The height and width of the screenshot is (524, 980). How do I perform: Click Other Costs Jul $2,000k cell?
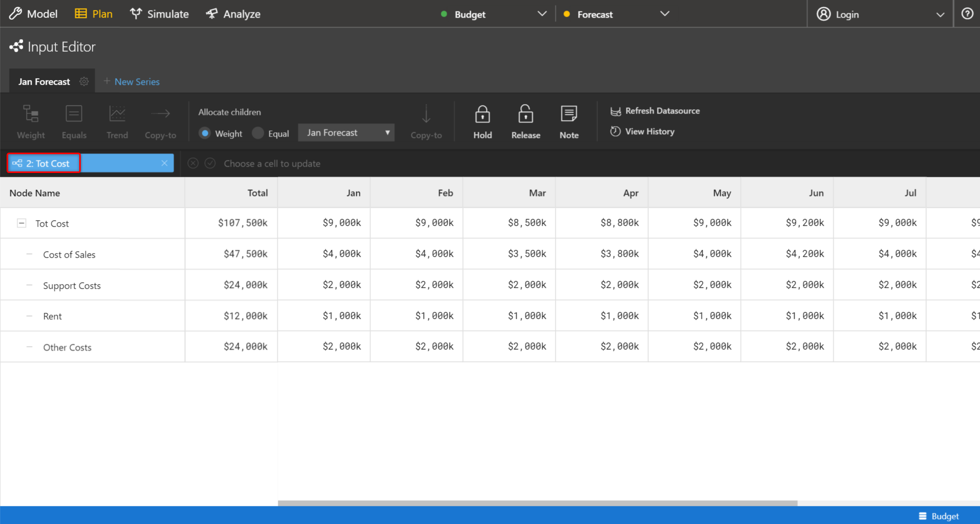879,347
